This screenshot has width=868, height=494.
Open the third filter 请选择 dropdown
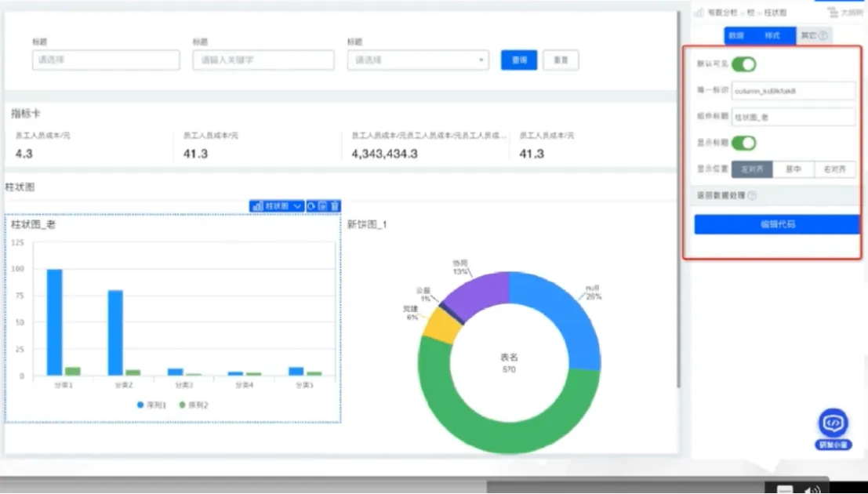418,60
